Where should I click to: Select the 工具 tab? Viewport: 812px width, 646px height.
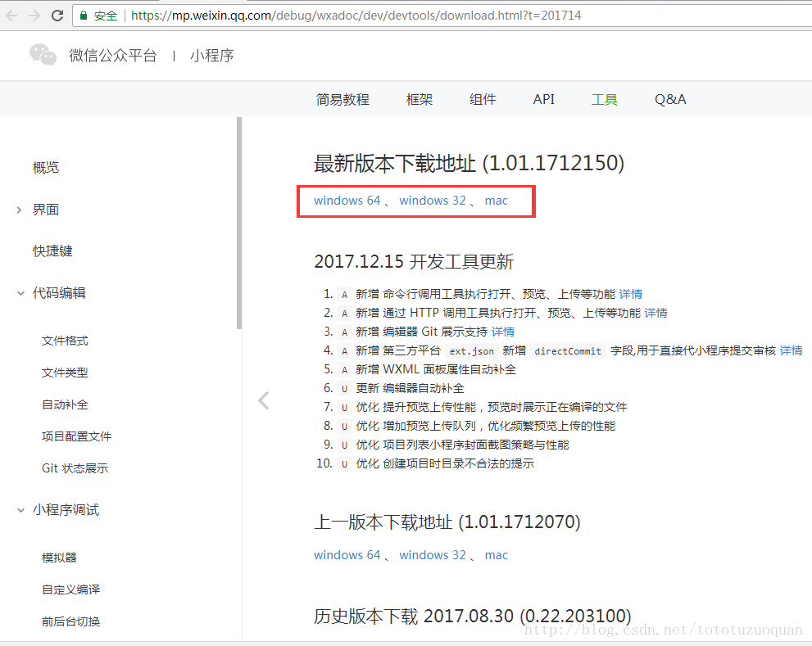[x=605, y=99]
